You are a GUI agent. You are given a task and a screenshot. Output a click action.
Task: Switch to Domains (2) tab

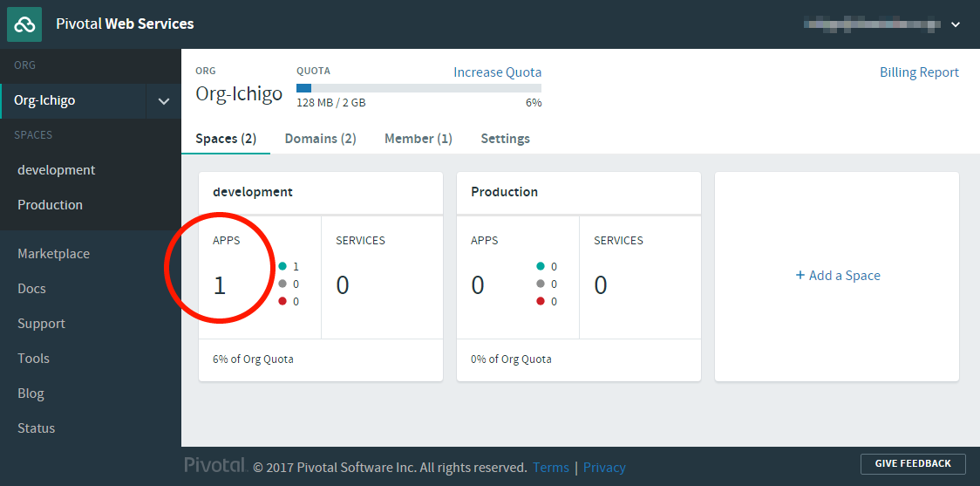point(321,138)
